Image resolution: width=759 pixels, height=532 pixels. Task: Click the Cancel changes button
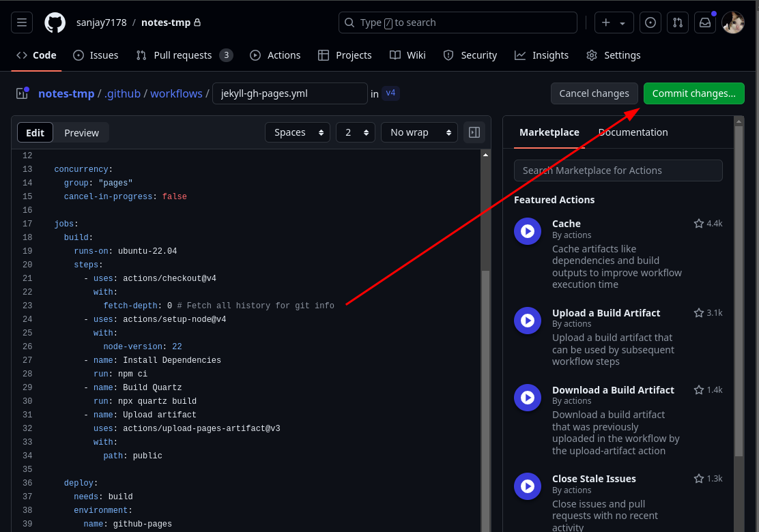click(594, 93)
